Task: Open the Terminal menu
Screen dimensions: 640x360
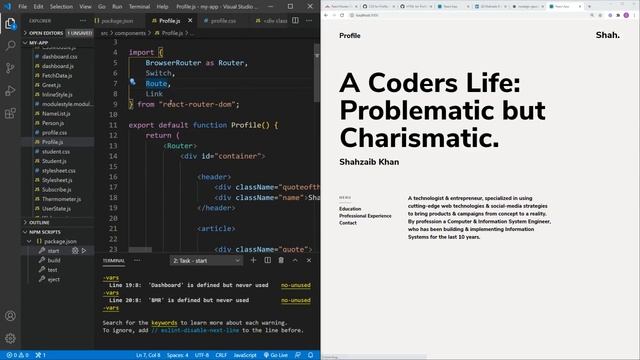Action: 139,7
